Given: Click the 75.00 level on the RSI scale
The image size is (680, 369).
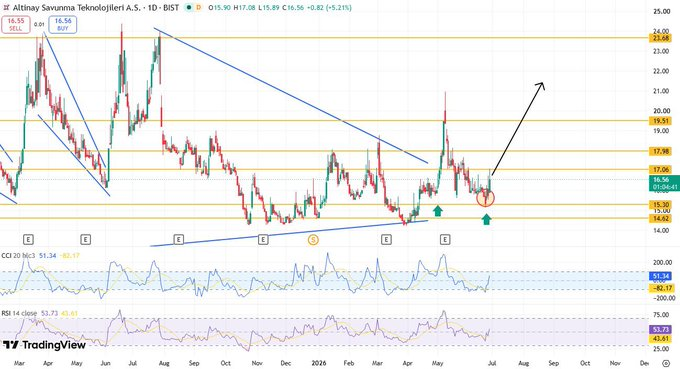Looking at the screenshot, I should click(x=661, y=315).
